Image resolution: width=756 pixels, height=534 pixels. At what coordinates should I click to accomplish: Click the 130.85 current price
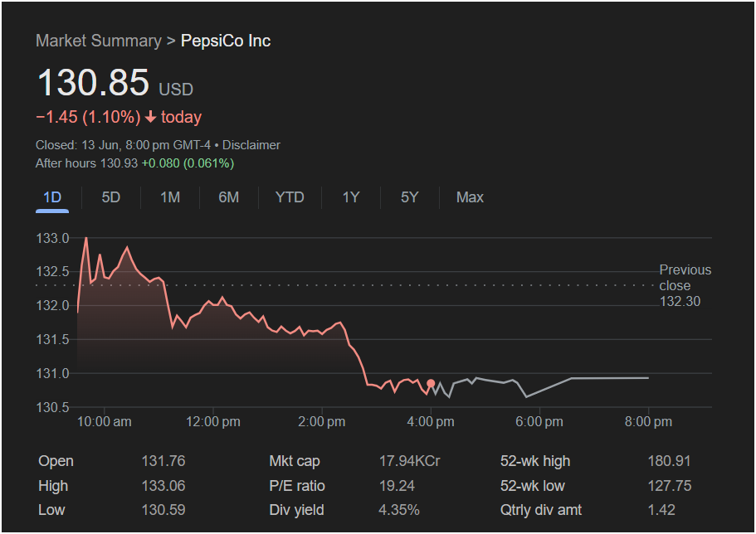[x=93, y=82]
